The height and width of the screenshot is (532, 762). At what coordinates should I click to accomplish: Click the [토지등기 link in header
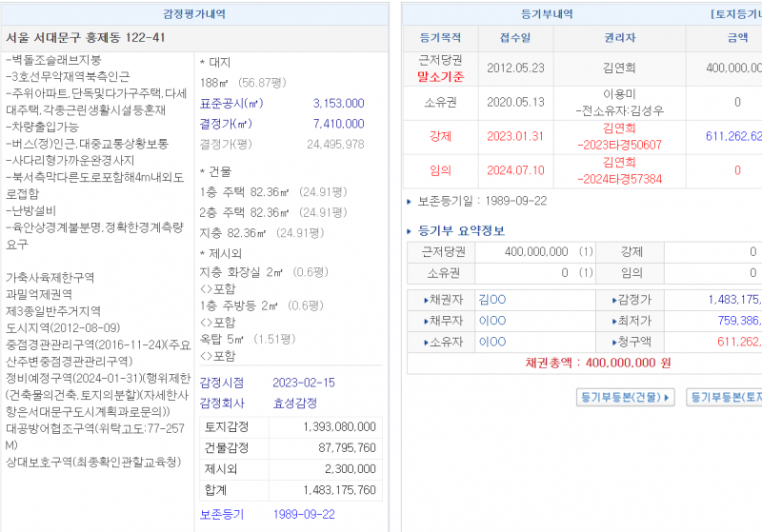[735, 14]
